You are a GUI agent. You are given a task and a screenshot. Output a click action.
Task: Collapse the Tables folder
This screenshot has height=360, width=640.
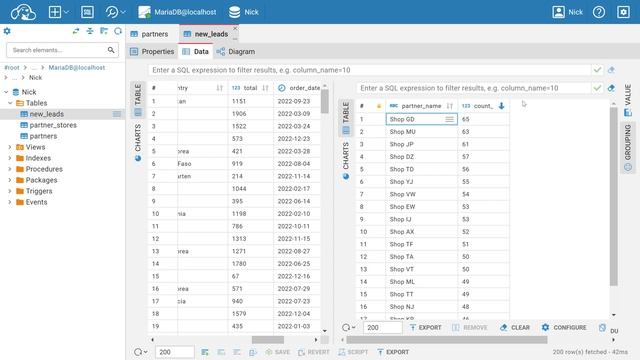[10, 103]
